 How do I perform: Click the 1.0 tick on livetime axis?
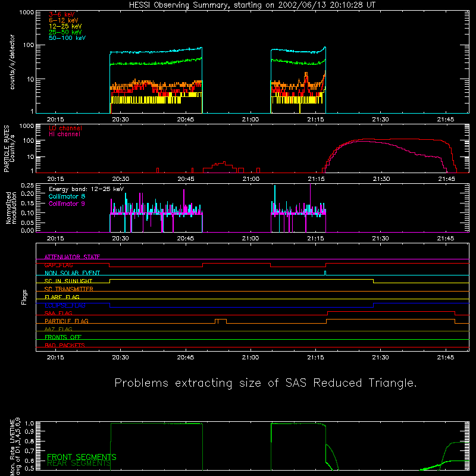(29, 424)
